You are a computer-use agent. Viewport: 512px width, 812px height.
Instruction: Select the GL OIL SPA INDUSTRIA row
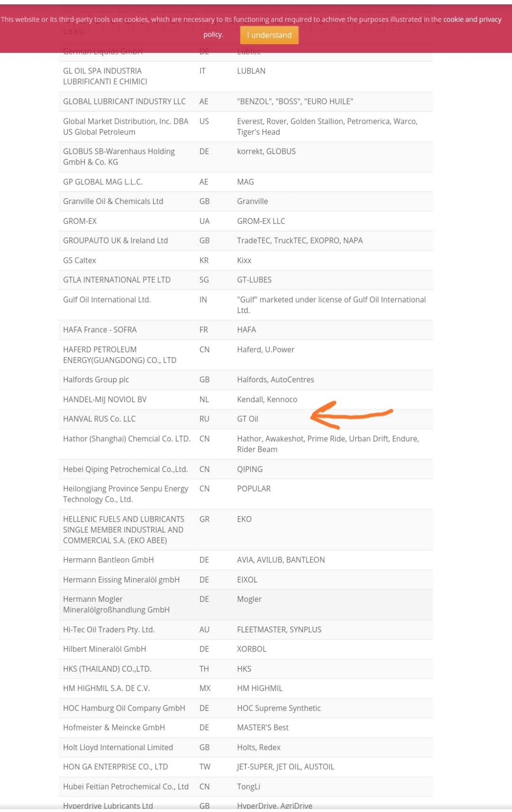(x=246, y=76)
